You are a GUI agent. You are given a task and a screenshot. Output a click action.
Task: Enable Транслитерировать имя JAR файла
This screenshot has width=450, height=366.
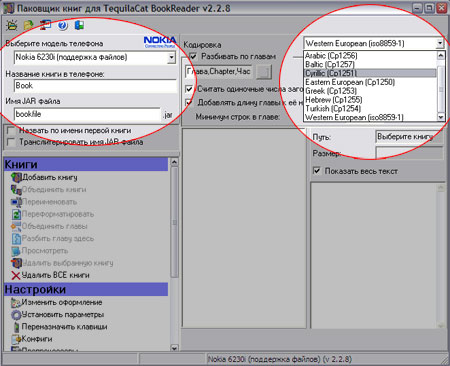(x=11, y=142)
